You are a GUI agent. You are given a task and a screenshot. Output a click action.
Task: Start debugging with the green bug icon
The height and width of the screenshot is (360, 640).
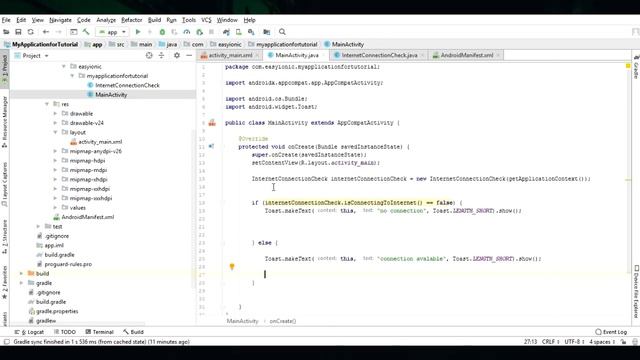point(162,32)
